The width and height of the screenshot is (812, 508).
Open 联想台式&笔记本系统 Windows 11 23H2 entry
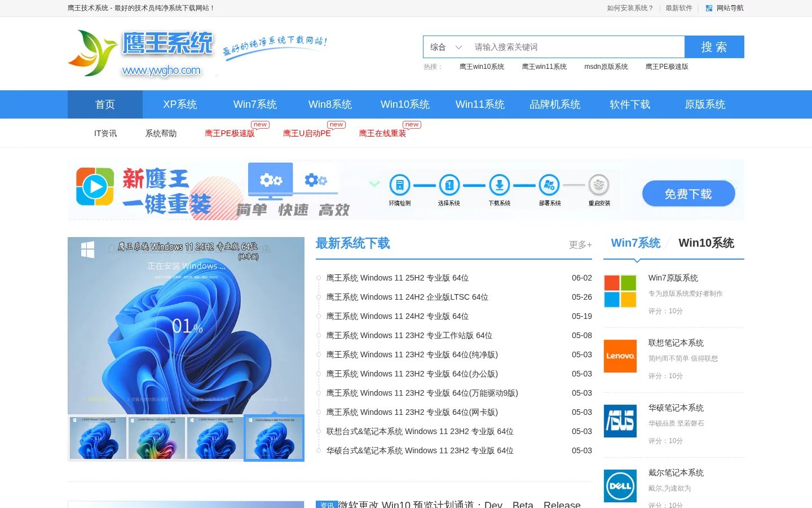(x=420, y=431)
